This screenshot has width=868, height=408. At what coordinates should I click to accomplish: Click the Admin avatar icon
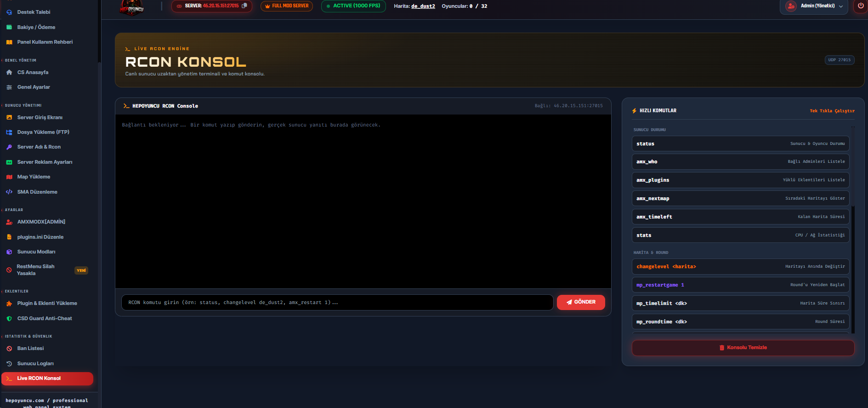[x=791, y=6]
